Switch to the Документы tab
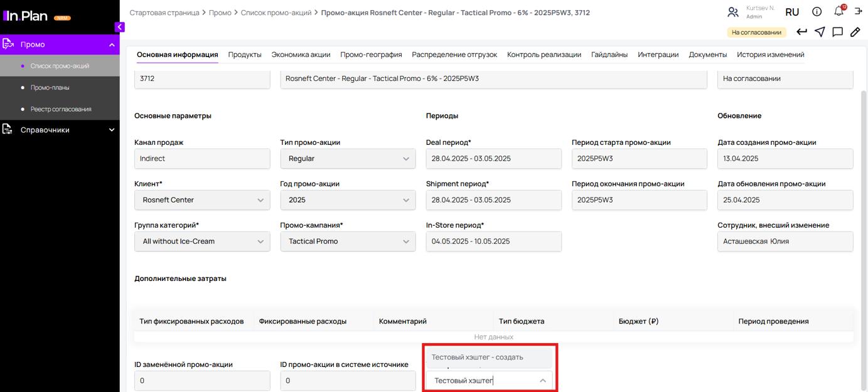The image size is (868, 392). pyautogui.click(x=708, y=55)
